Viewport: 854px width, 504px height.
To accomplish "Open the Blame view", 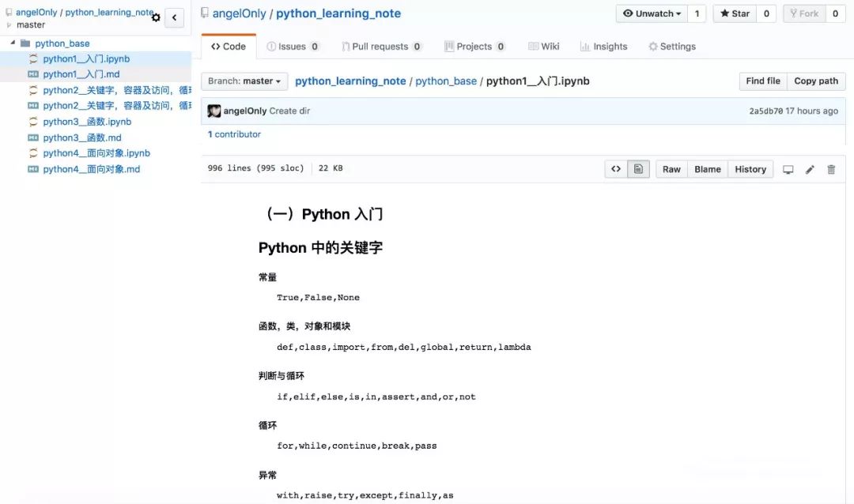I will 708,169.
